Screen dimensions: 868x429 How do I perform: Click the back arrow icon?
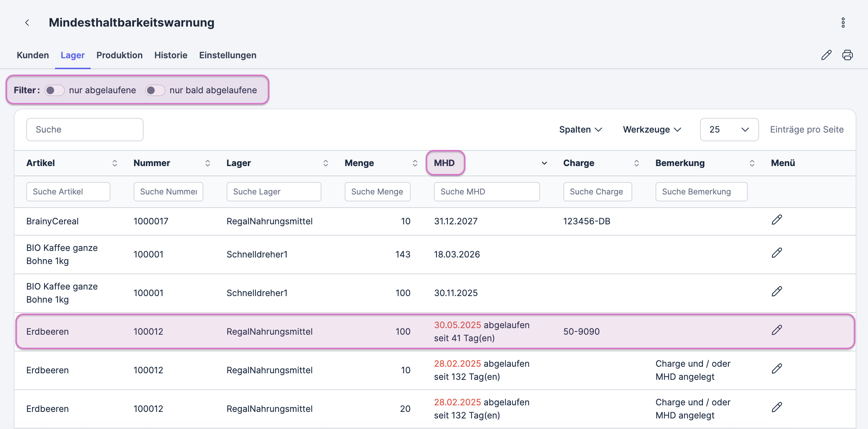point(27,23)
